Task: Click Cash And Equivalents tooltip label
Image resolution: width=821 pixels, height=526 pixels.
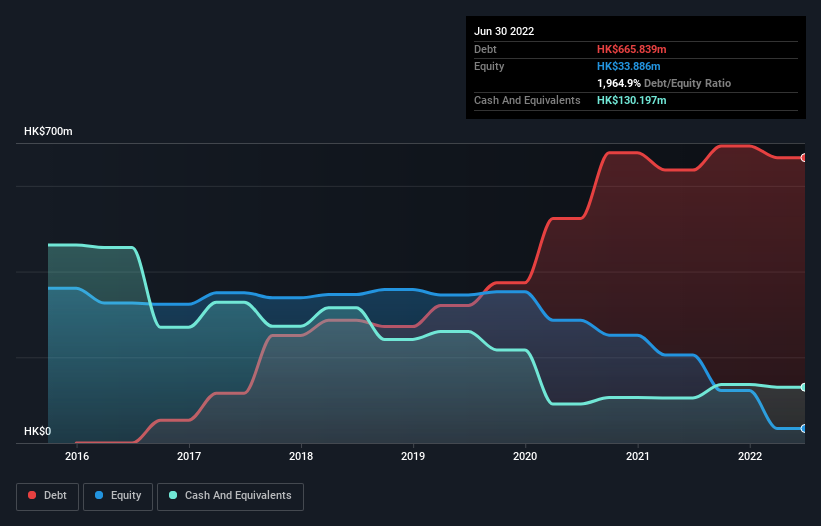Action: pos(527,100)
